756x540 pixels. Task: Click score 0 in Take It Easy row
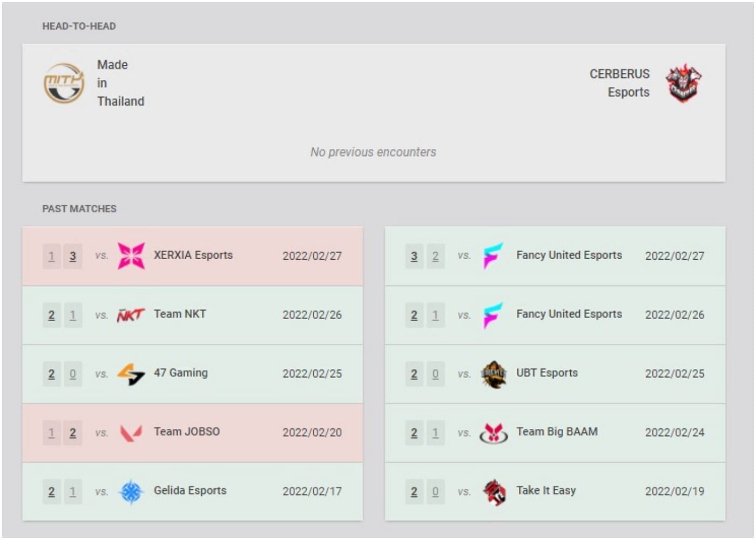click(435, 491)
